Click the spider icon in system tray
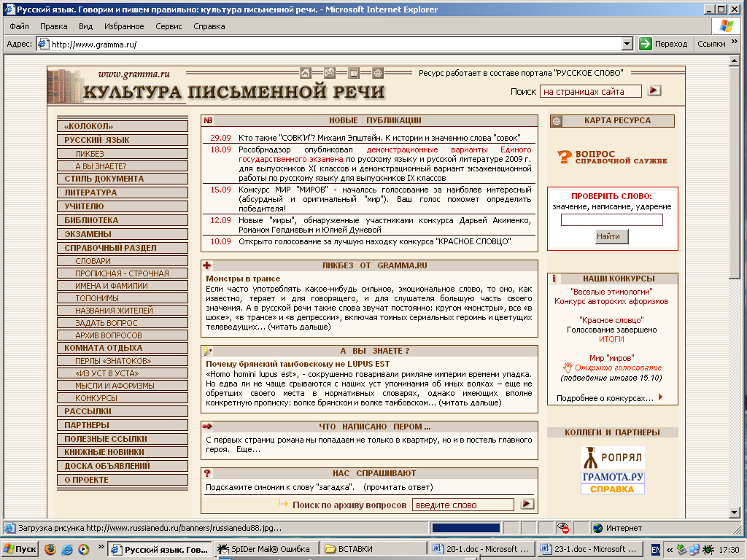Viewport: 747px width, 560px height. [708, 550]
